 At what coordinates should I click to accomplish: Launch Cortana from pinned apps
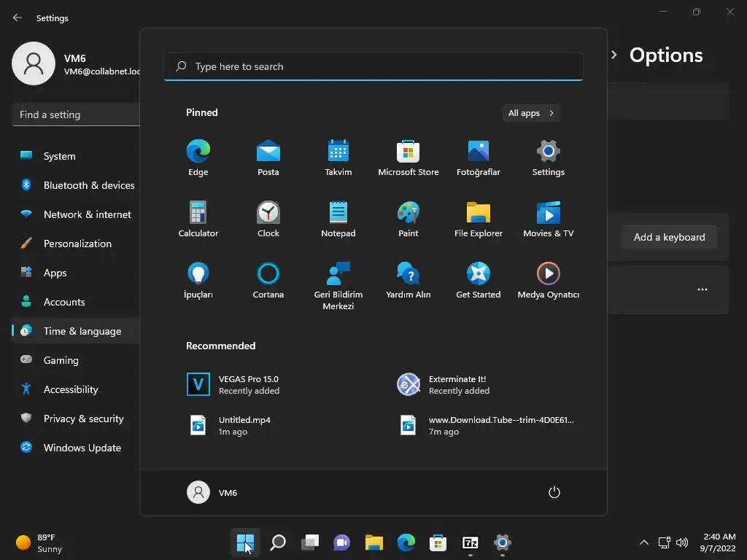(268, 281)
